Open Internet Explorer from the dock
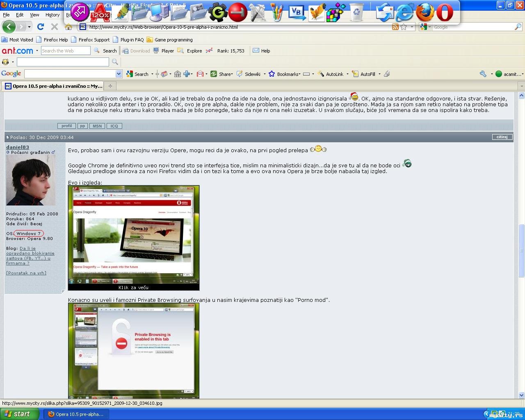This screenshot has height=420, width=525. click(404, 12)
